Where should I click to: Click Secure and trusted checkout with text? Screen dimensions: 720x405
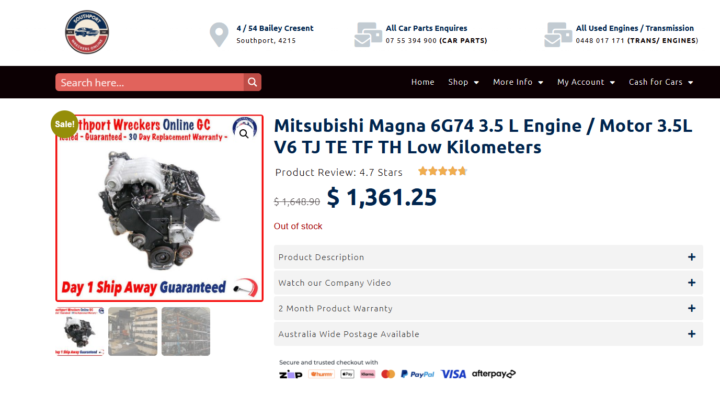coord(328,362)
